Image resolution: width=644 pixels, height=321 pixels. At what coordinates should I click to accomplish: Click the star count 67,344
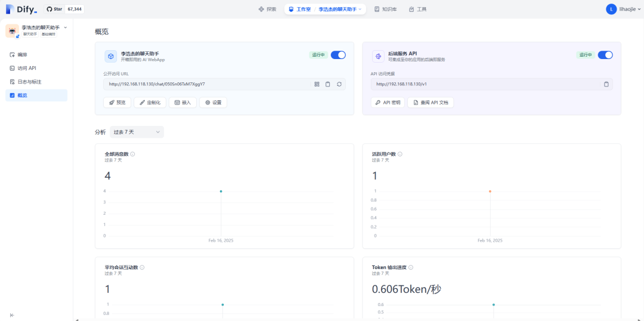(x=75, y=9)
